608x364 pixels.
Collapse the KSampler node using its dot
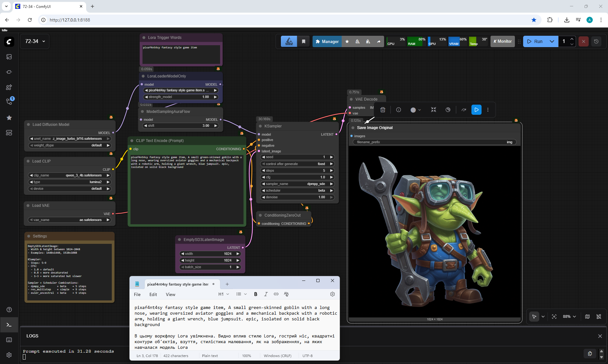tap(260, 126)
